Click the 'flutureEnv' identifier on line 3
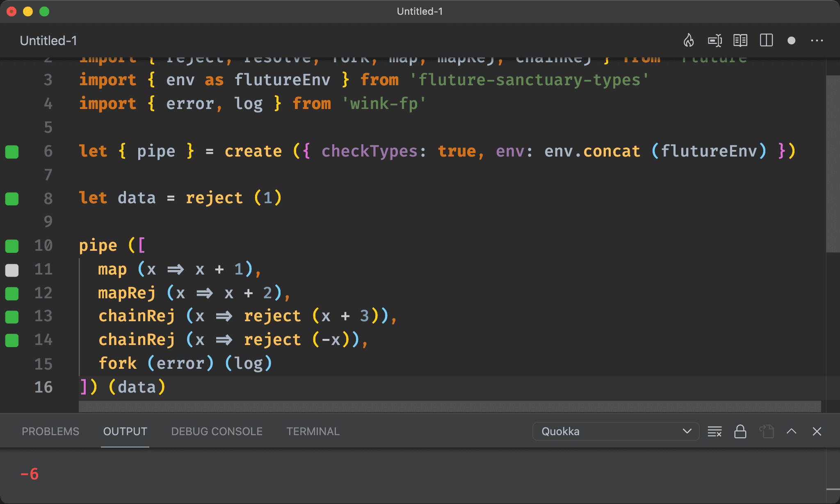Screen dimensions: 840x504 tap(282, 80)
